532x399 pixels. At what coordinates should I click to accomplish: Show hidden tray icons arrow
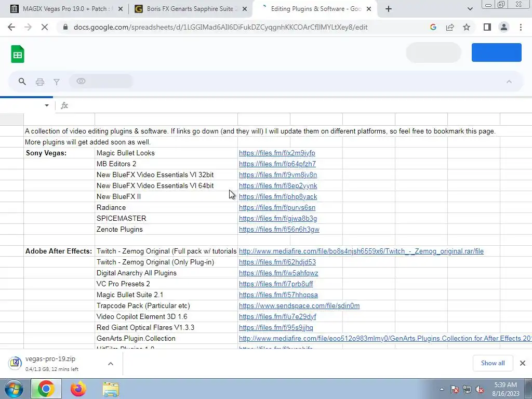point(442,389)
